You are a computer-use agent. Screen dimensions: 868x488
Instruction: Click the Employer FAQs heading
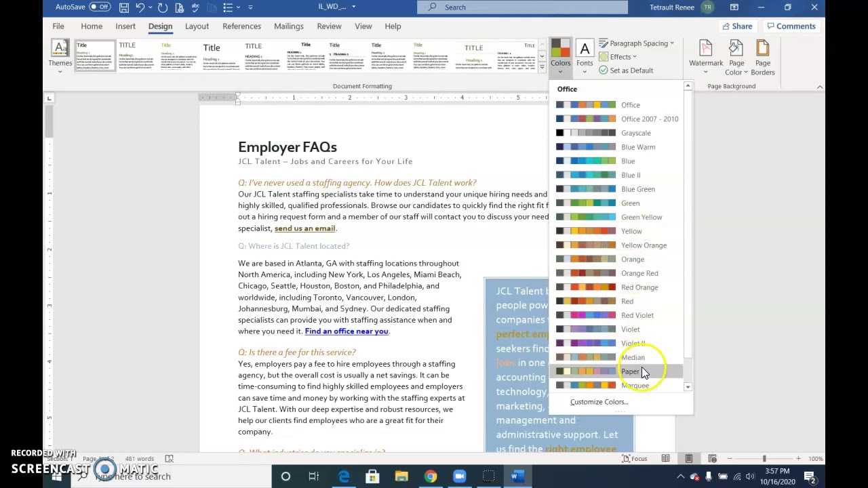tap(288, 147)
